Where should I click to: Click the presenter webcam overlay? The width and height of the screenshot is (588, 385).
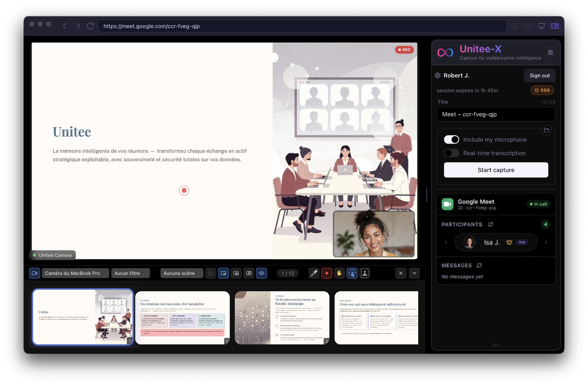tap(374, 234)
